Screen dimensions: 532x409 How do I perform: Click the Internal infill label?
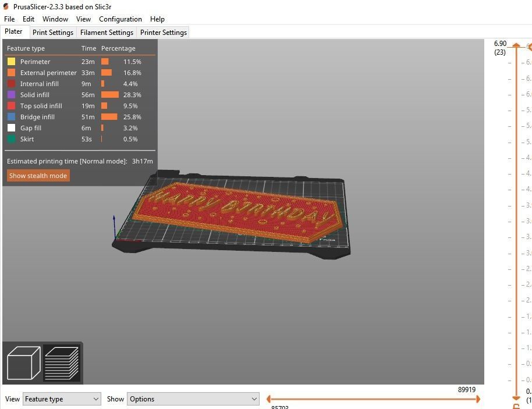(40, 83)
